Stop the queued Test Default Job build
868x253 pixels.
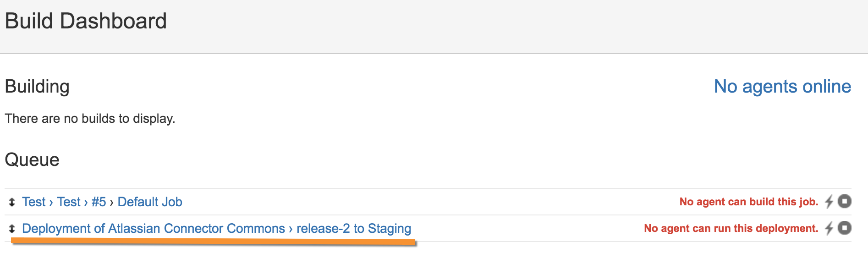pyautogui.click(x=844, y=201)
